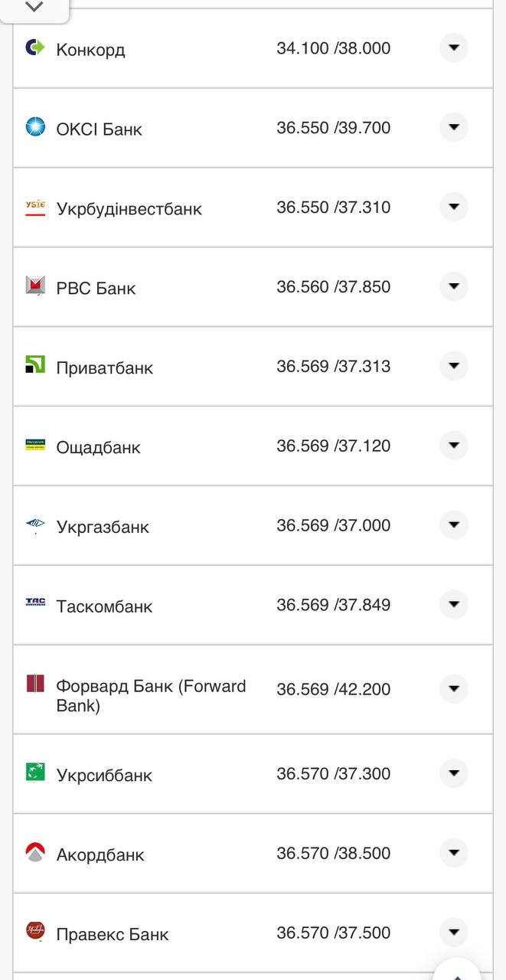Click the ОКСІ Банк logo icon
This screenshot has width=506, height=980.
(x=35, y=127)
